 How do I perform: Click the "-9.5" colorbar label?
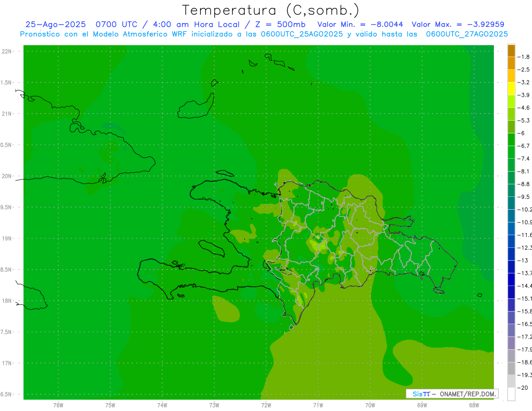coord(524,197)
